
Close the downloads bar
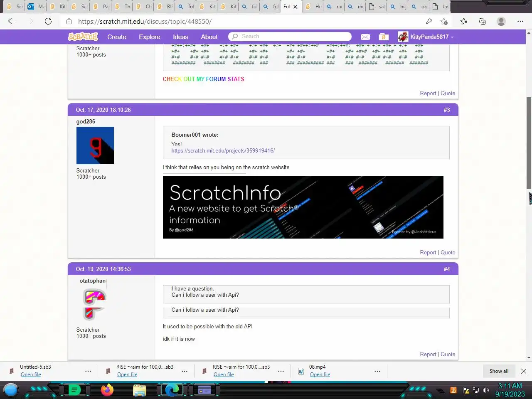(524, 371)
